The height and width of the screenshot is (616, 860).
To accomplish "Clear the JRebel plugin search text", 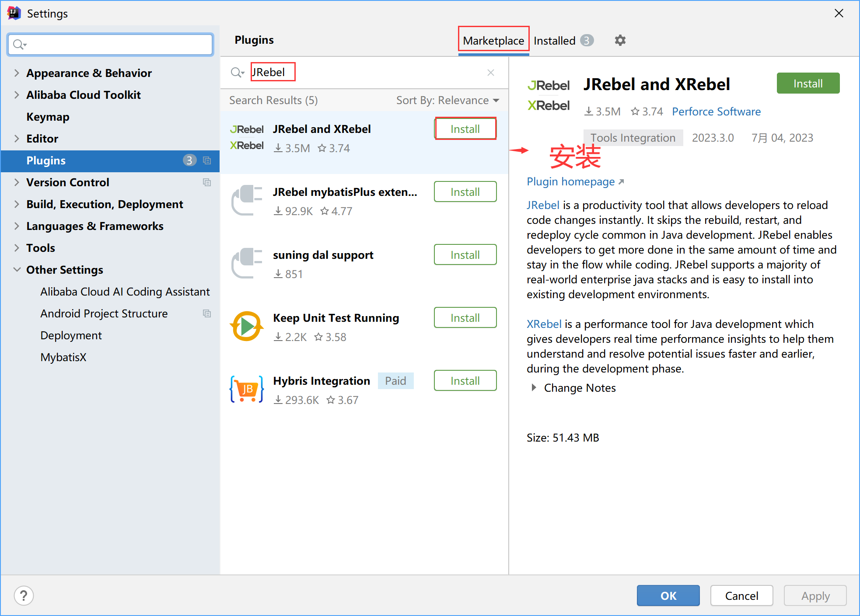I will click(491, 73).
